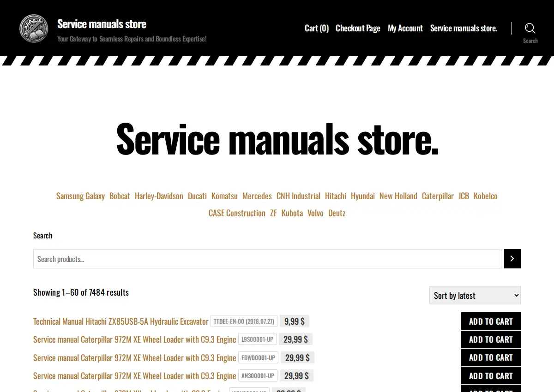Click the TTDEE-EN-00 (2018.07.27) tag

tap(244, 321)
